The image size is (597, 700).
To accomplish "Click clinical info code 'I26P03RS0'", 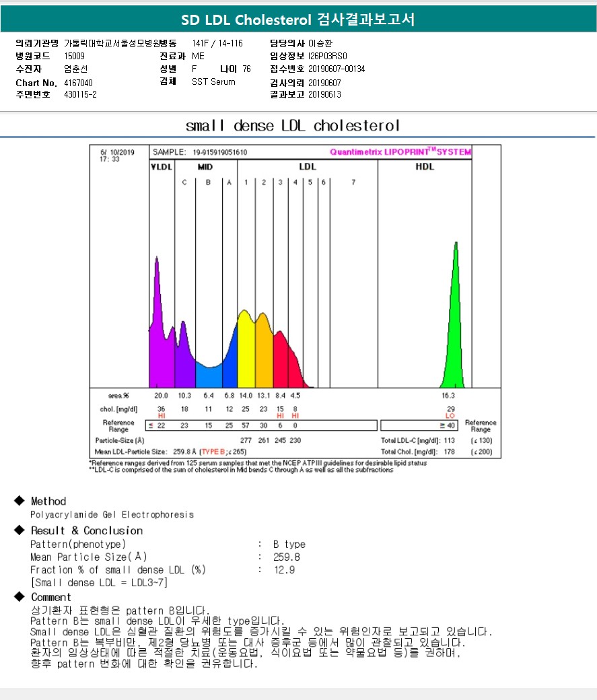I will click(x=327, y=56).
